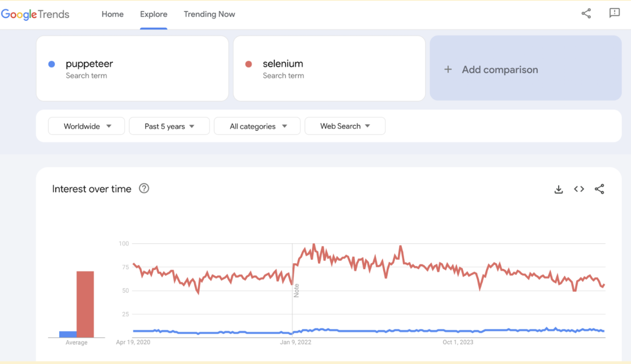
Task: Open the Trending Now tab
Action: pyautogui.click(x=209, y=14)
